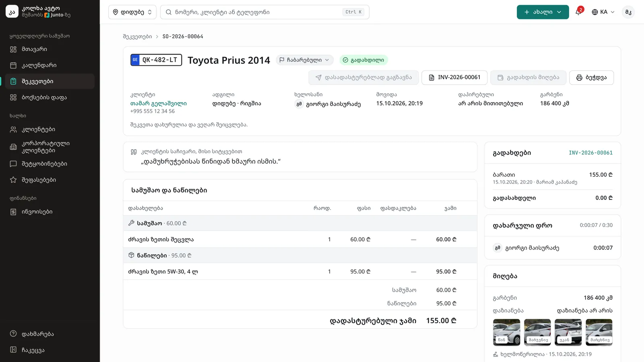644x362 pixels.
Task: Click the გადახდილი paid status badge
Action: click(363, 60)
